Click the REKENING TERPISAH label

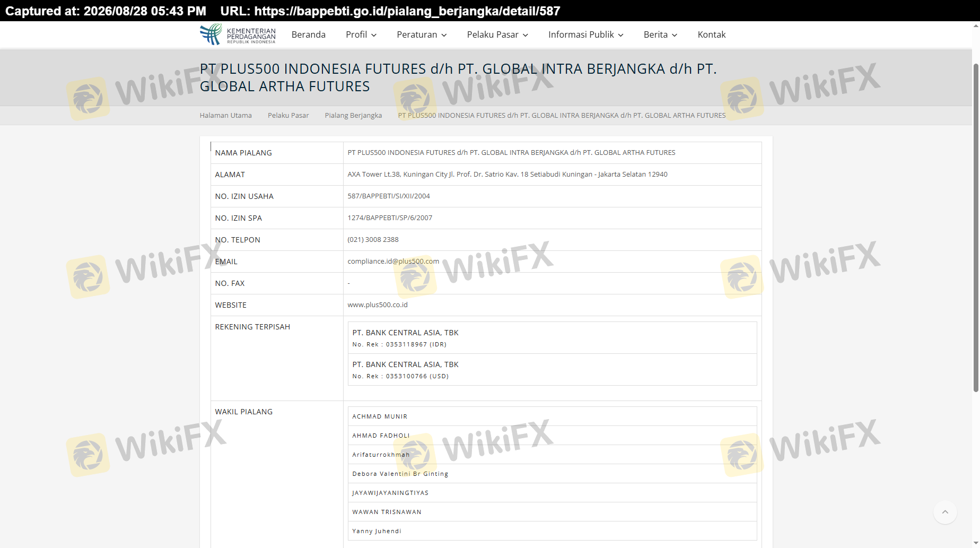pyautogui.click(x=252, y=327)
